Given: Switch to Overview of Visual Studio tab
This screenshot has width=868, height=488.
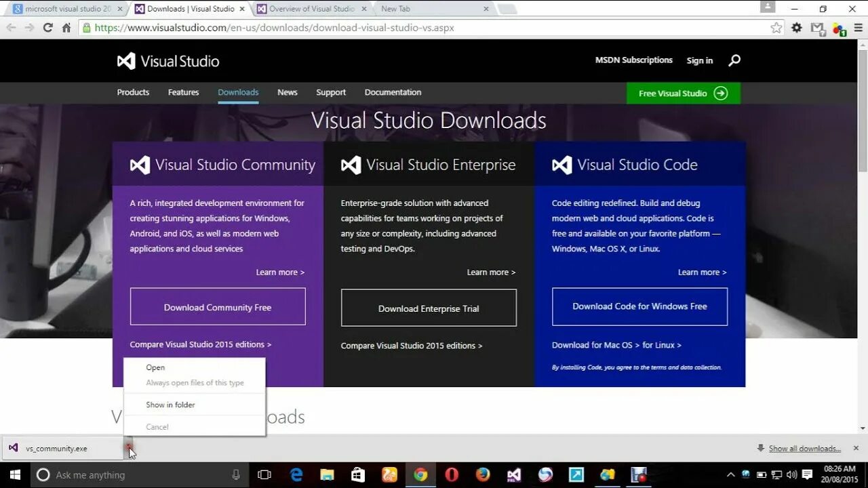Looking at the screenshot, I should 311,9.
